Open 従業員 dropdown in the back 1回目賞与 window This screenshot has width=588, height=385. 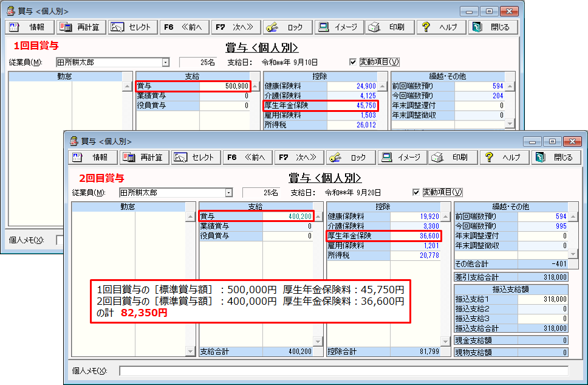pos(165,62)
